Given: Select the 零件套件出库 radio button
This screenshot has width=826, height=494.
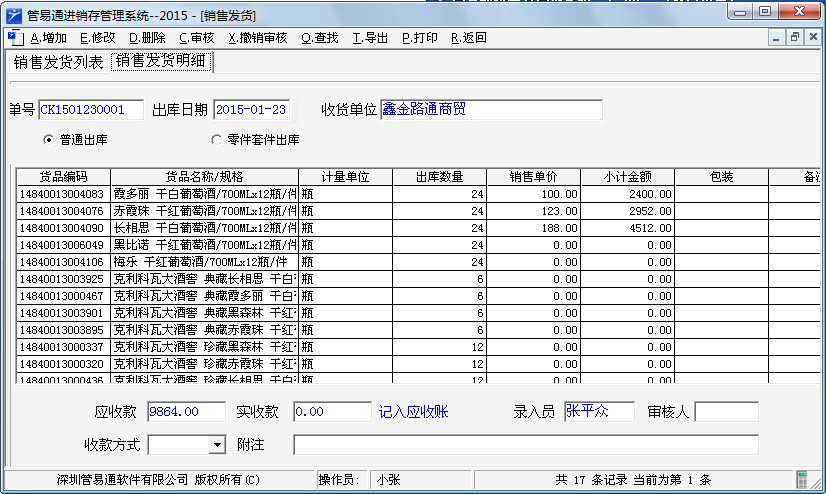Looking at the screenshot, I should click(x=216, y=140).
